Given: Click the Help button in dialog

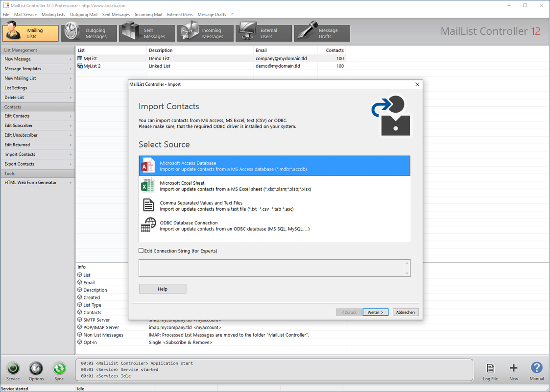Looking at the screenshot, I should click(163, 289).
